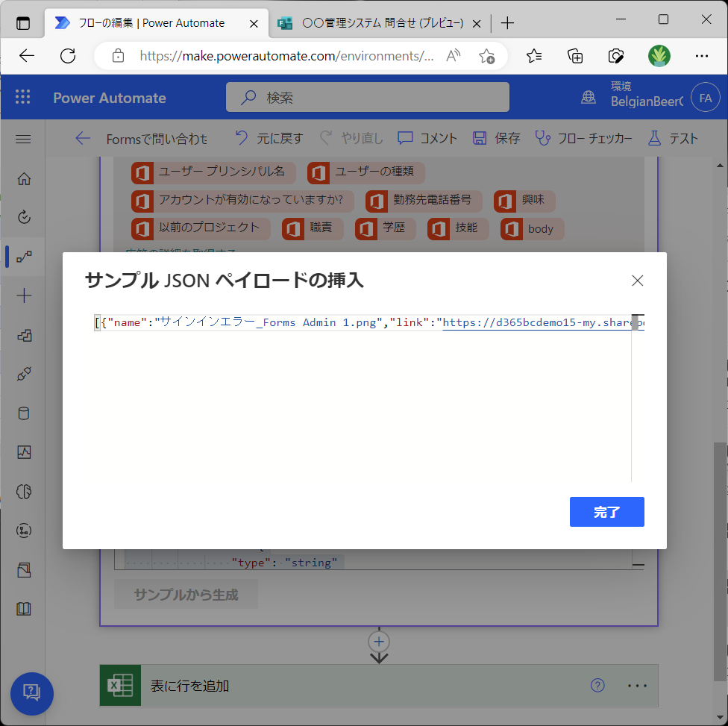The width and height of the screenshot is (728, 726).
Task: Open Learn book icon in the sidebar
Action: pyautogui.click(x=24, y=609)
